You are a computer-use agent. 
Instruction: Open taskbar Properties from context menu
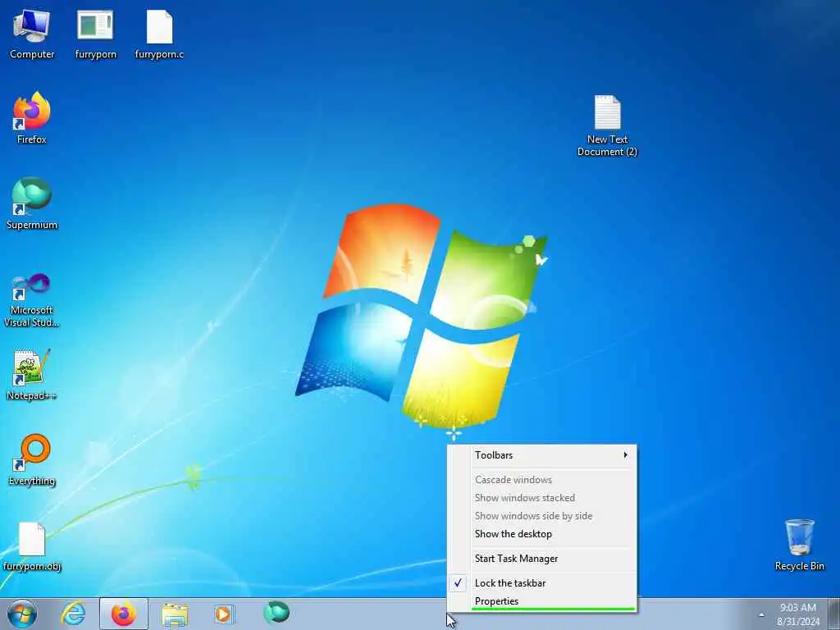click(541, 600)
